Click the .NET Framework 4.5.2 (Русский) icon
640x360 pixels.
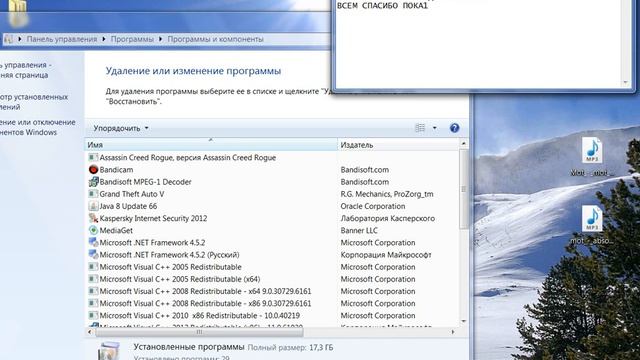click(x=93, y=255)
